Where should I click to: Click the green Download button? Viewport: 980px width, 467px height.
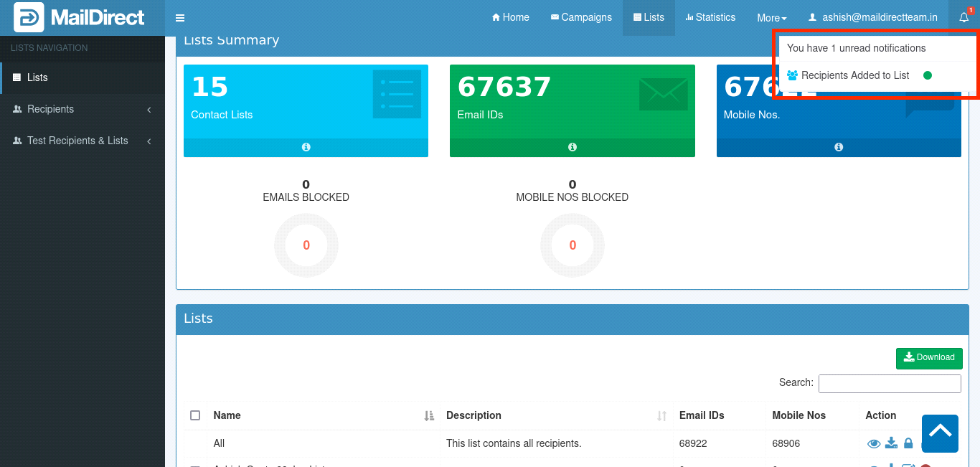point(929,357)
